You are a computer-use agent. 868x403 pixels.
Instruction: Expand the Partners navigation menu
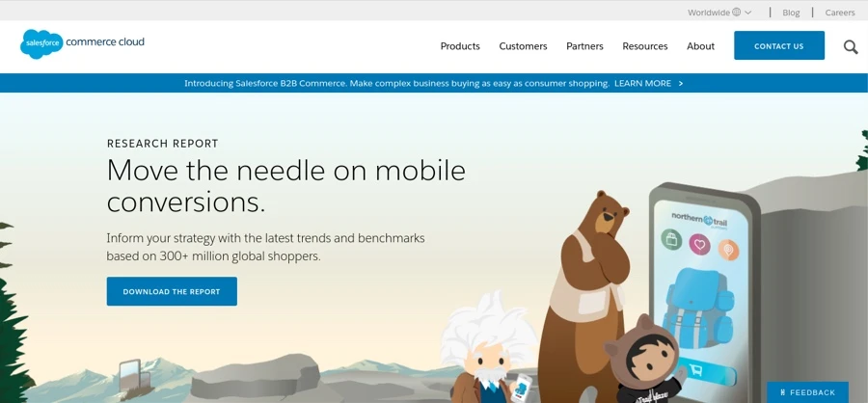coord(584,46)
